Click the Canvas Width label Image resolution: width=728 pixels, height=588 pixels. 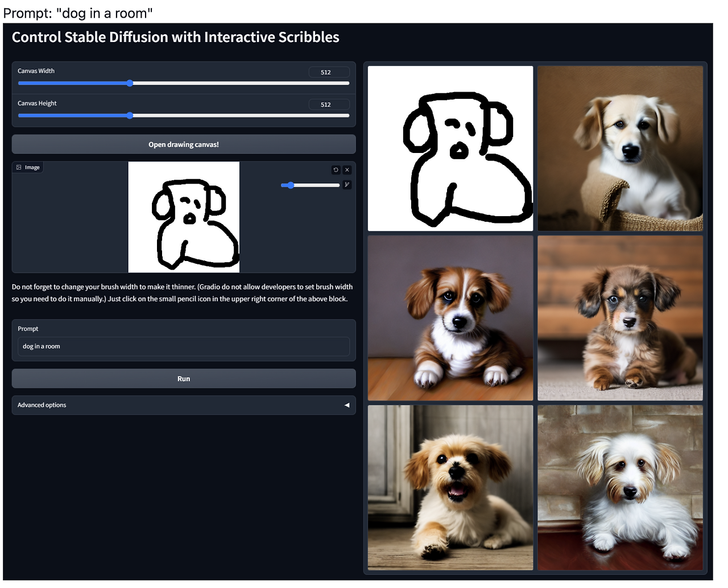[x=36, y=71]
